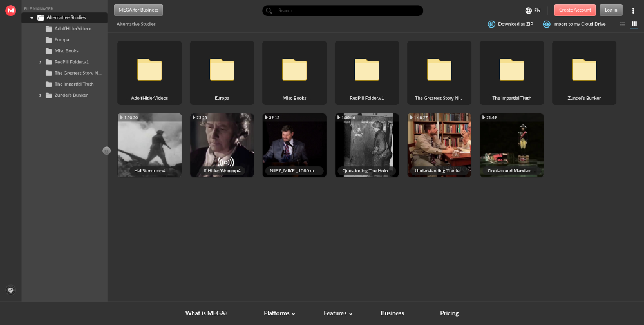Screen dimensions: 644x325
Task: Open Europa folder icon in grid
Action: pos(222,70)
